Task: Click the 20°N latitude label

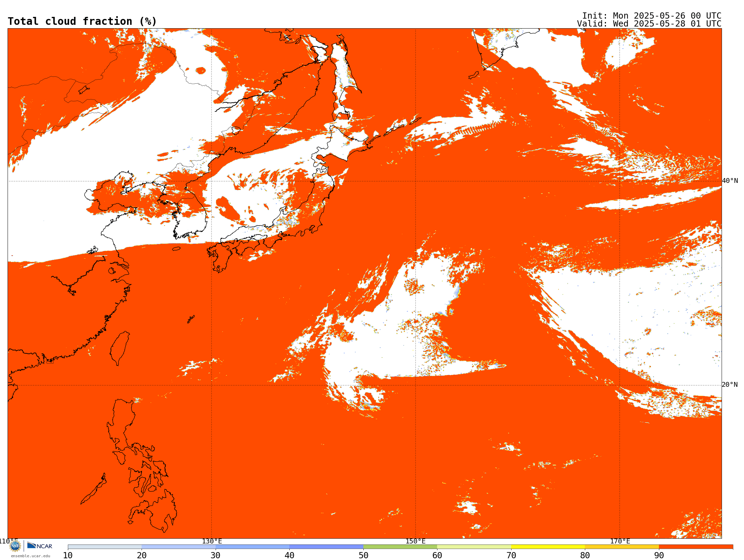Action: (x=730, y=385)
